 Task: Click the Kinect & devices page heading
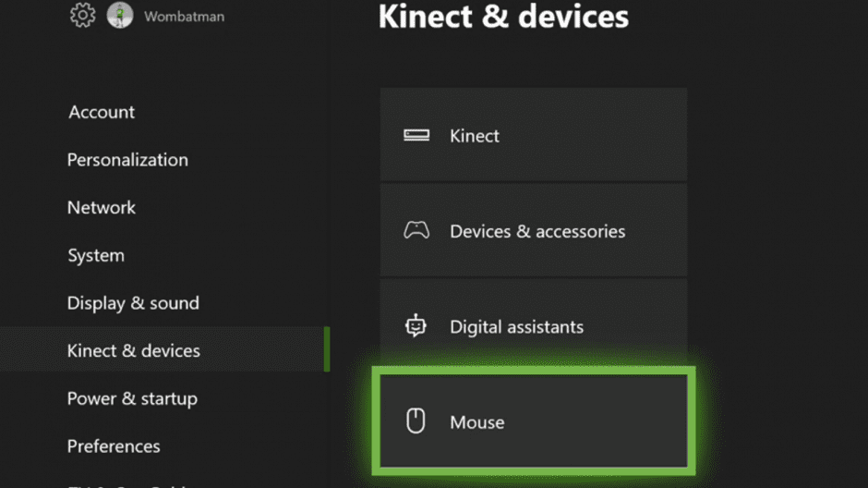click(503, 16)
